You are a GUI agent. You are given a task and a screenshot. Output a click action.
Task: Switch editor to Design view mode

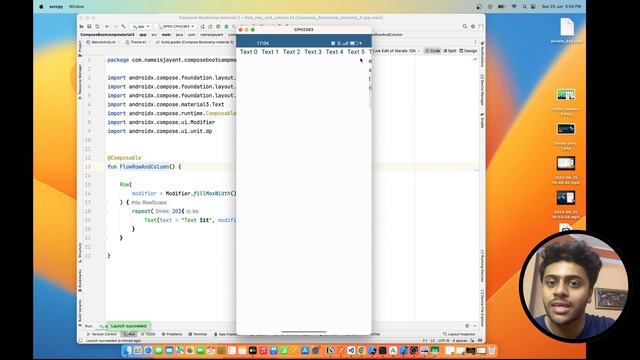point(468,51)
